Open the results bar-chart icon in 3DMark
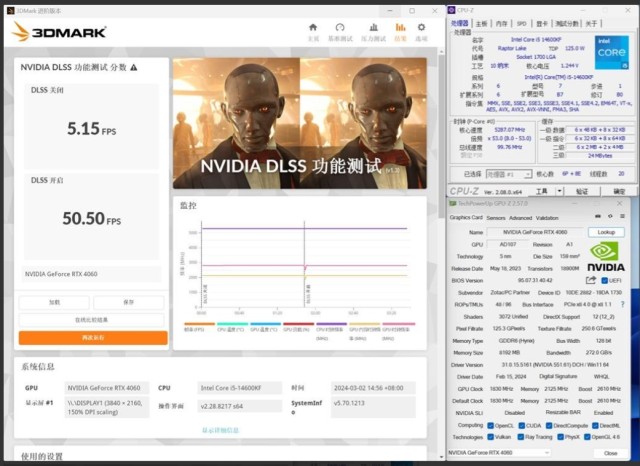Screen dimensions: 640x466 pos(400,28)
